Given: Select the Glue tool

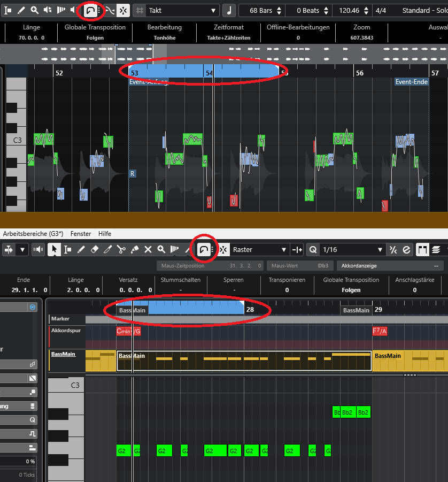Looking at the screenshot, I should click(x=135, y=249).
